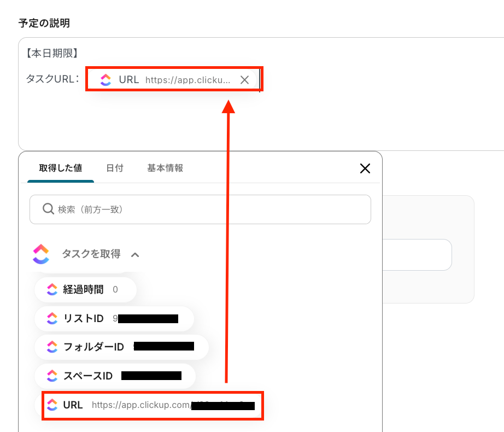Image resolution: width=504 pixels, height=432 pixels.
Task: Close the value picker panel
Action: tap(365, 168)
